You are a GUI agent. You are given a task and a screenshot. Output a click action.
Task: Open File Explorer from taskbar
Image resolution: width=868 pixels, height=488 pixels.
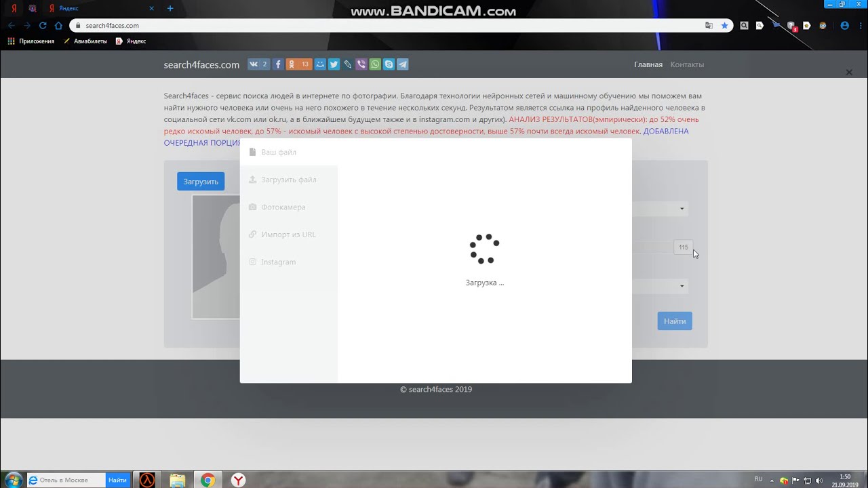pyautogui.click(x=178, y=480)
